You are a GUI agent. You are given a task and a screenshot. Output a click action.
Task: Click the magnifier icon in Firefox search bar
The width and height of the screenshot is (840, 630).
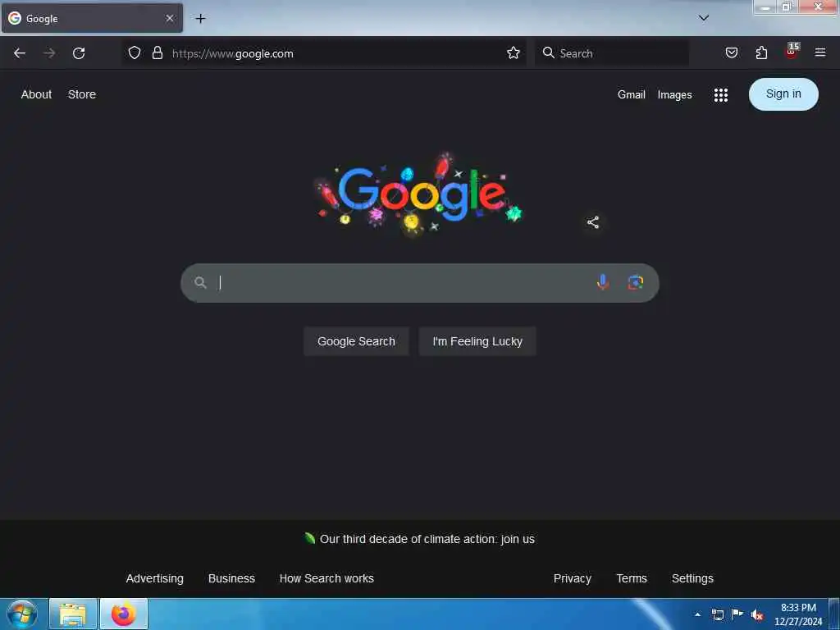548,52
